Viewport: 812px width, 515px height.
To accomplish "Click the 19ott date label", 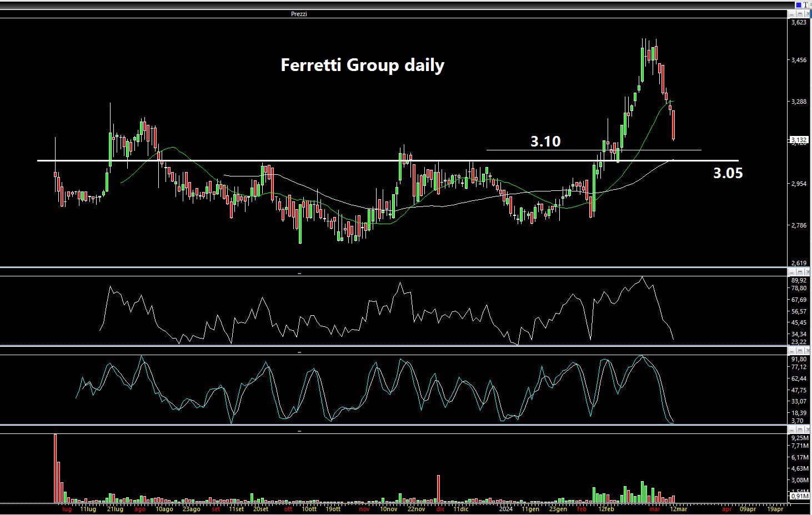I will pyautogui.click(x=333, y=509).
